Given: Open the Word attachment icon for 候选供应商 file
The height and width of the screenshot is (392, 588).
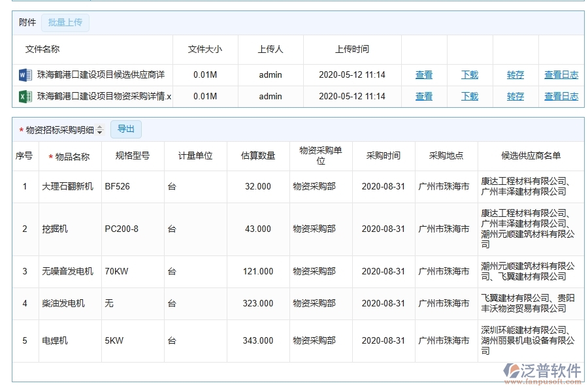Looking at the screenshot, I should click(x=23, y=74).
